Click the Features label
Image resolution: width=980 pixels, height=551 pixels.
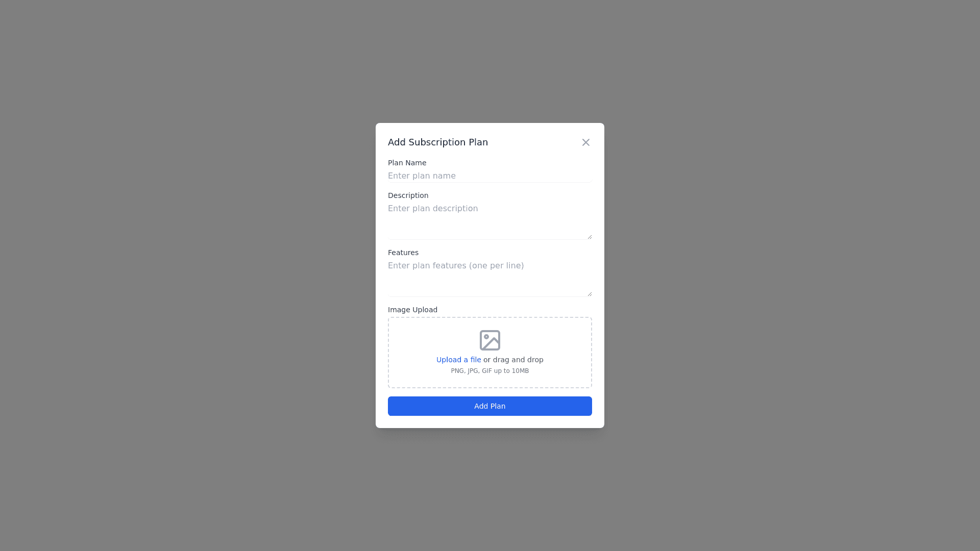403,253
